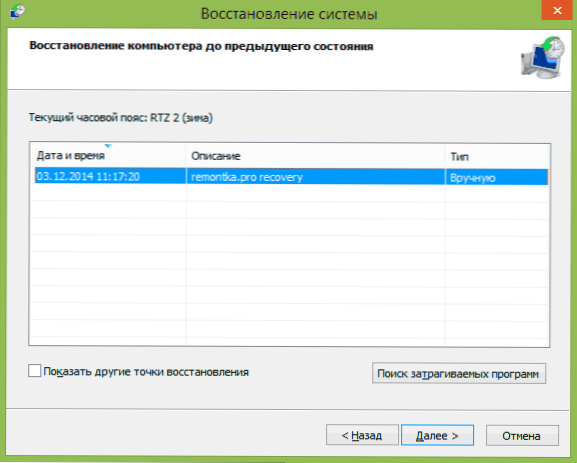This screenshot has height=463, width=577.
Task: Select the remontka.pro recovery restore point
Action: coord(289,177)
